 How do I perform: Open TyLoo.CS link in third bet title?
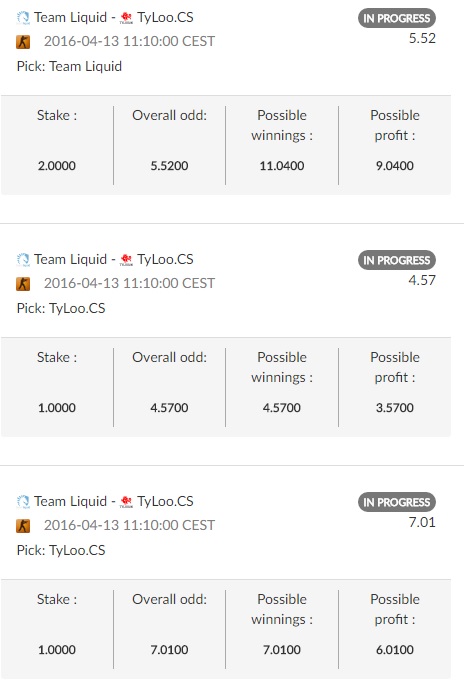tap(165, 501)
